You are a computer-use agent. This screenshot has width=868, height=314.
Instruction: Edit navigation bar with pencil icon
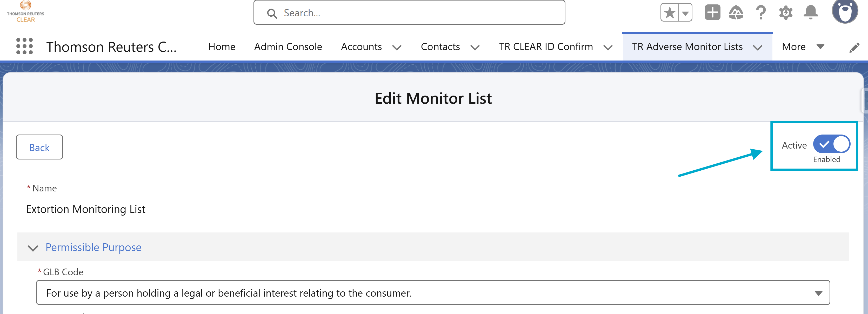pos(854,48)
